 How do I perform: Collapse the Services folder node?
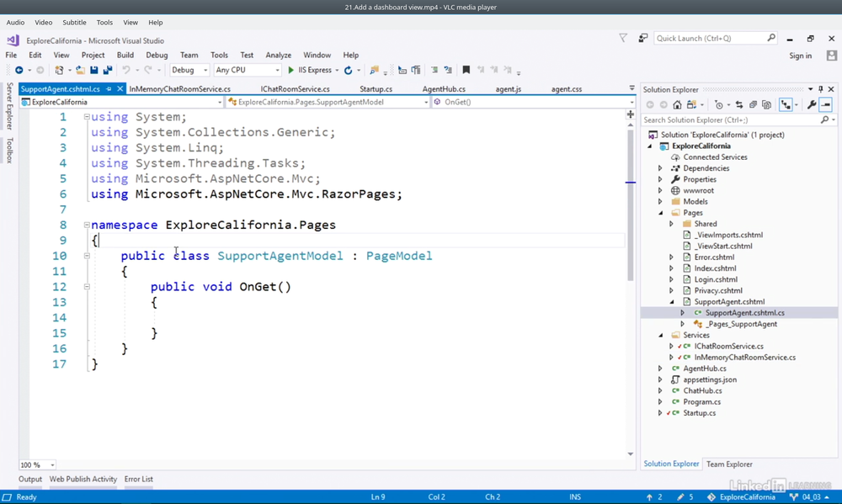click(x=660, y=336)
